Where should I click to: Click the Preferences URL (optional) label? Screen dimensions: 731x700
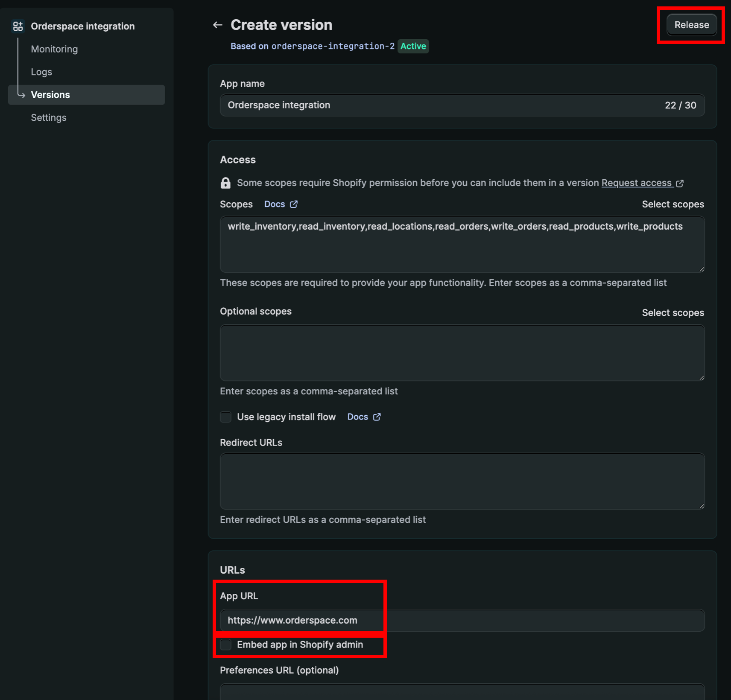click(x=279, y=671)
